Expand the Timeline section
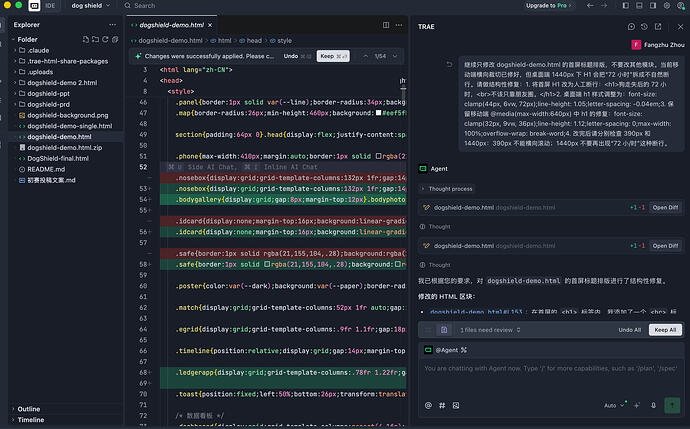 pyautogui.click(x=30, y=420)
